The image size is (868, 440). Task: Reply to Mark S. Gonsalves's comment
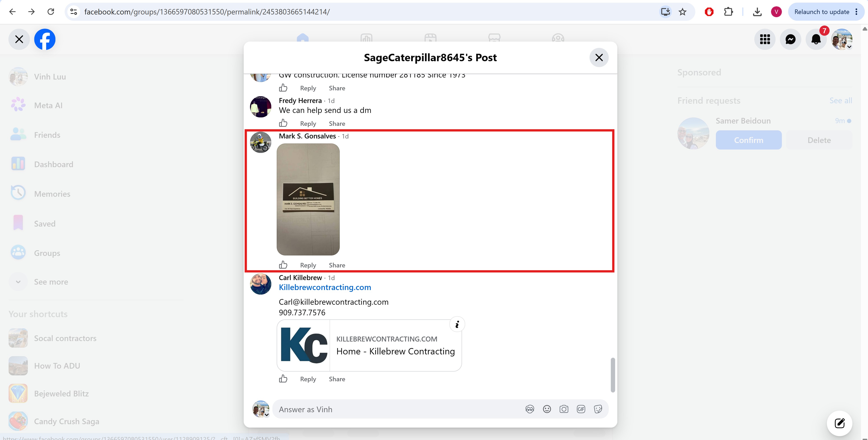click(x=308, y=265)
